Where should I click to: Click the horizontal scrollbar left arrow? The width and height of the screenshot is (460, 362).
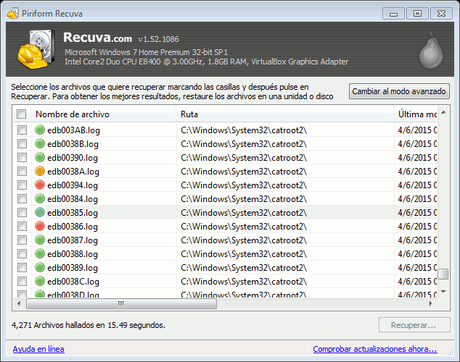pos(19,303)
